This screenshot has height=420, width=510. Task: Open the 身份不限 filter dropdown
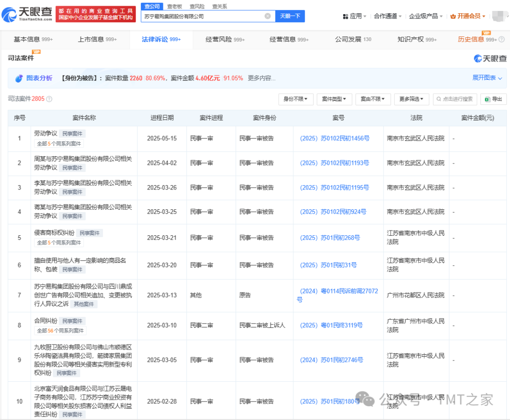point(296,99)
